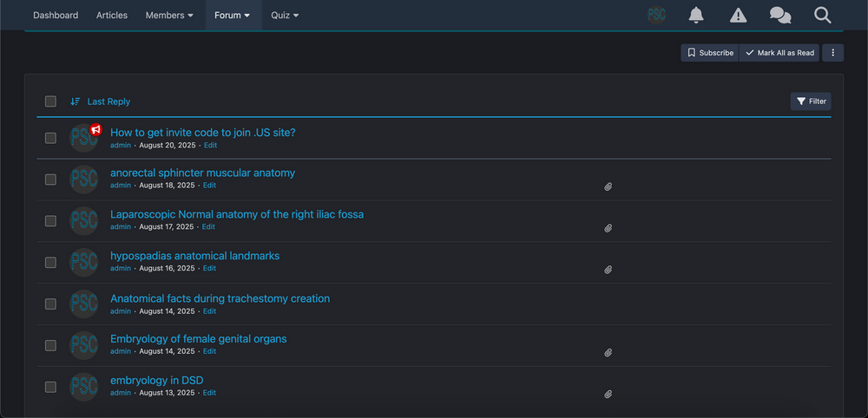Click attachment paperclip on Embryology of female genital thread
This screenshot has height=418, width=868.
point(608,353)
